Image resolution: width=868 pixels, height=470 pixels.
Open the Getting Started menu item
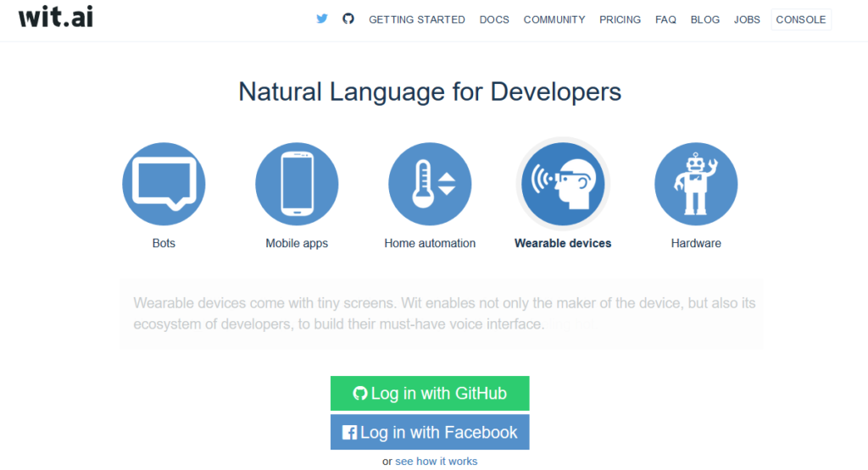(417, 19)
